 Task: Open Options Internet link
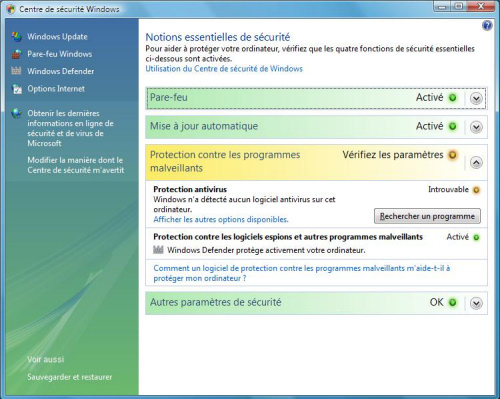[56, 89]
